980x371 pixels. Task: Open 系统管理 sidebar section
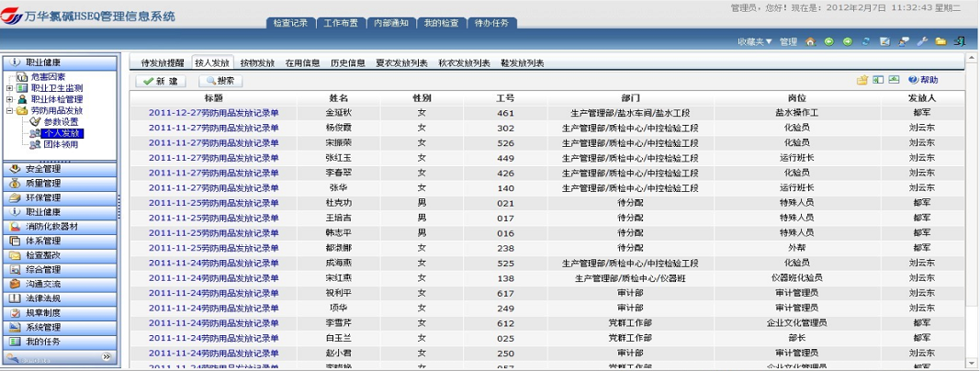point(60,327)
